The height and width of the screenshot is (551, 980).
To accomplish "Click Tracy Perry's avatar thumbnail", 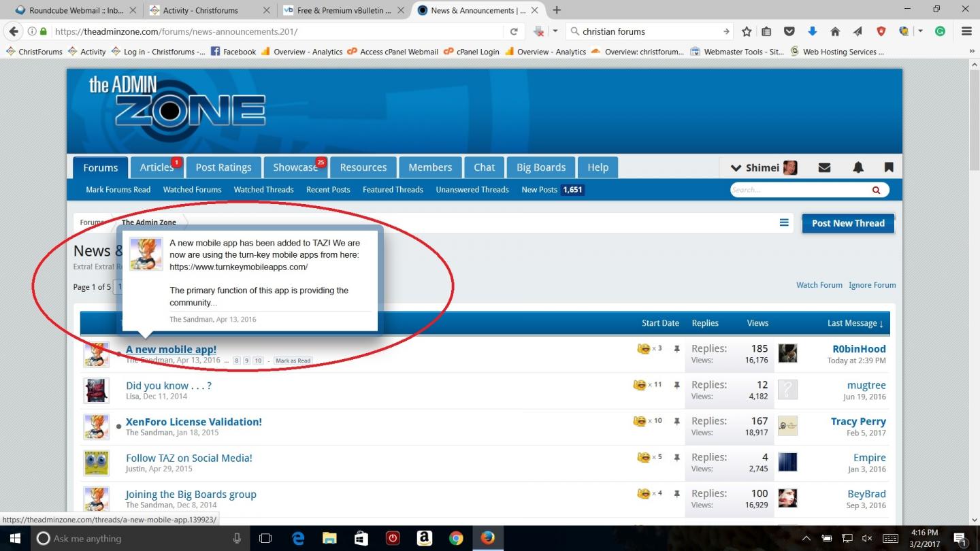I will click(787, 426).
